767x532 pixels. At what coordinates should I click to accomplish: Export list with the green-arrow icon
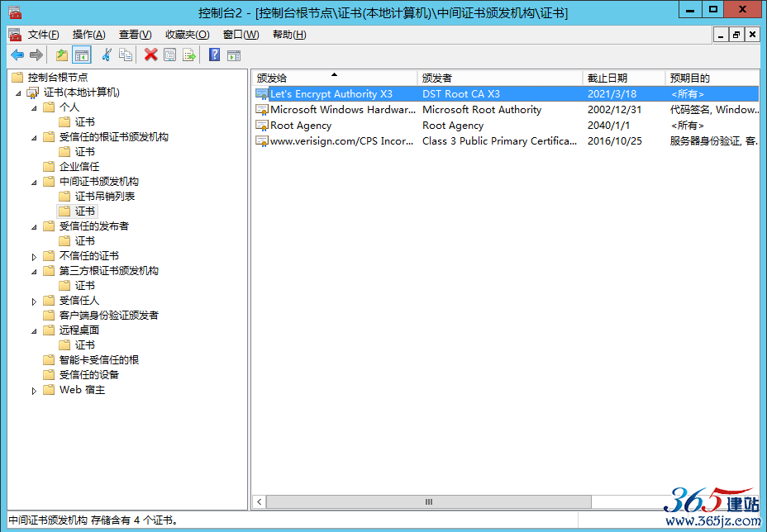click(x=188, y=55)
